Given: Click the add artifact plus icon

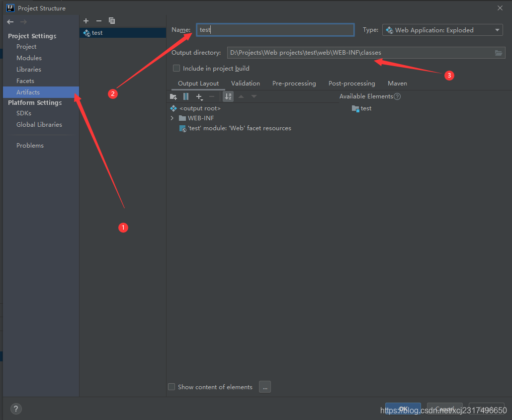Looking at the screenshot, I should [86, 21].
